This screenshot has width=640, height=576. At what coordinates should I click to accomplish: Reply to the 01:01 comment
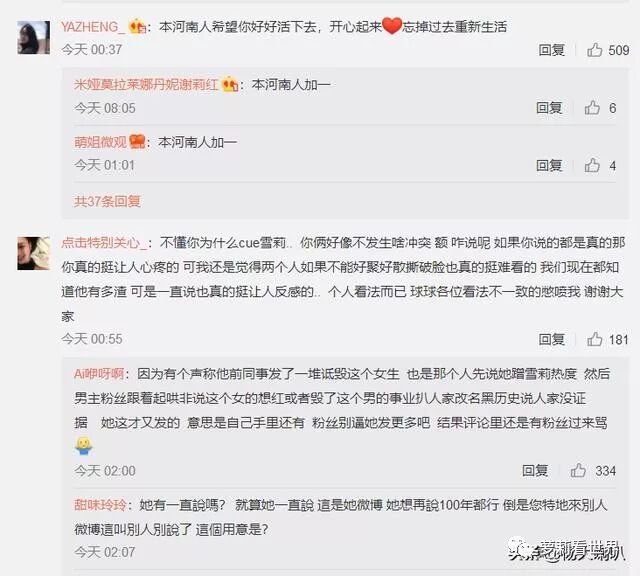tap(549, 165)
